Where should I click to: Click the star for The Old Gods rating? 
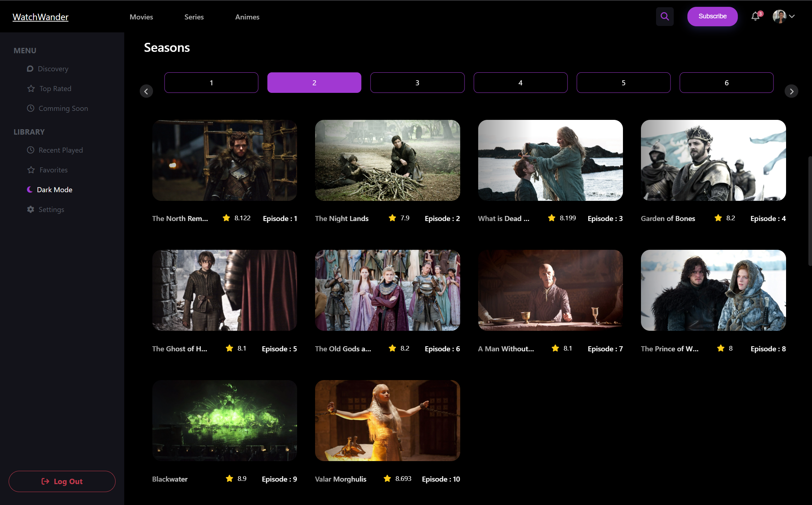pyautogui.click(x=392, y=348)
